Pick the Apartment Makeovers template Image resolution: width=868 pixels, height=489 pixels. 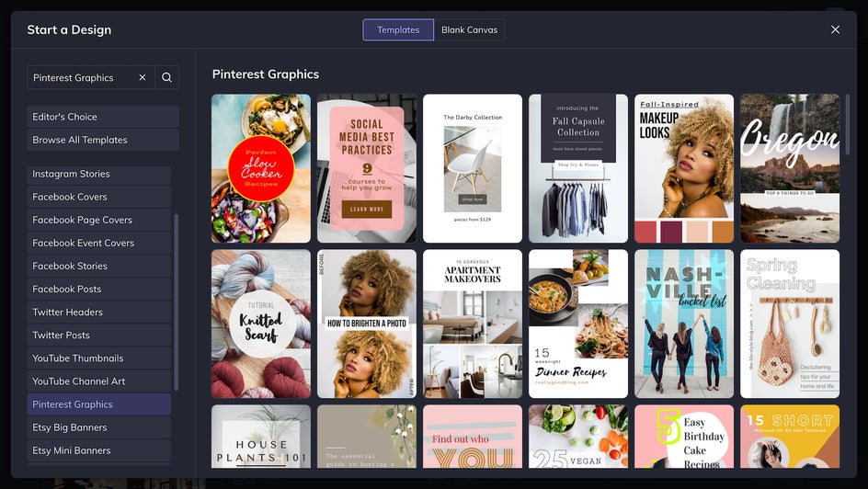point(473,324)
